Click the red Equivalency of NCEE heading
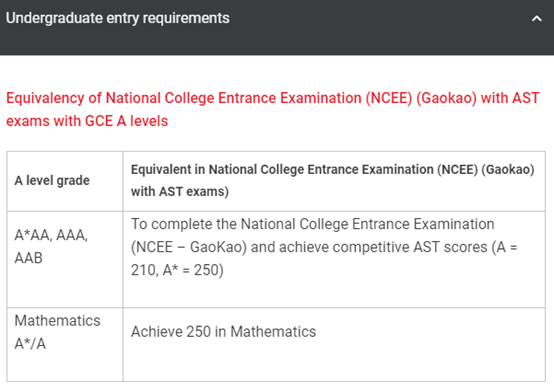 click(x=273, y=109)
